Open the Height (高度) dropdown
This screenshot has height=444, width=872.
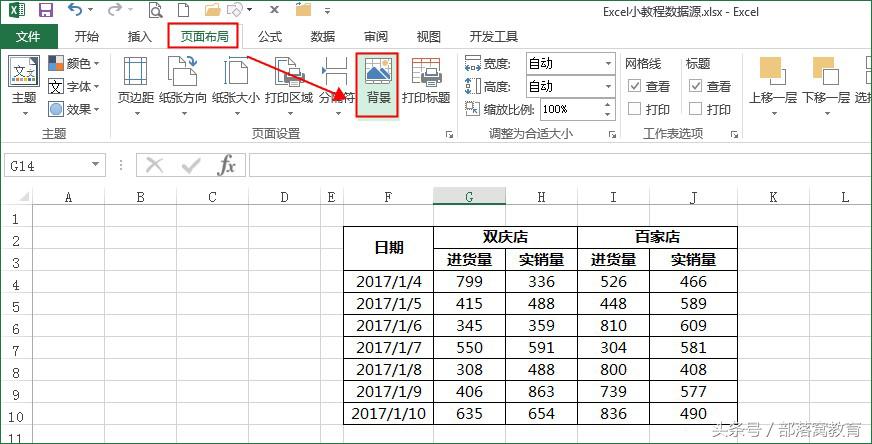pyautogui.click(x=608, y=87)
